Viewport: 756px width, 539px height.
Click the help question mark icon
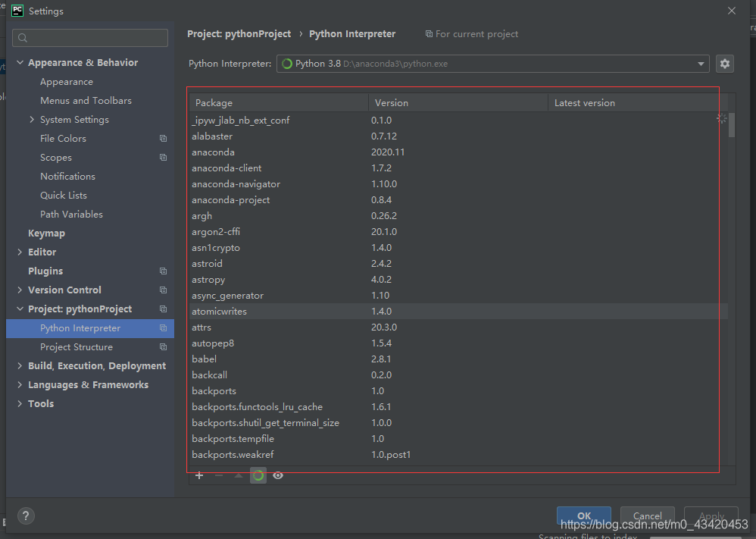click(x=26, y=515)
